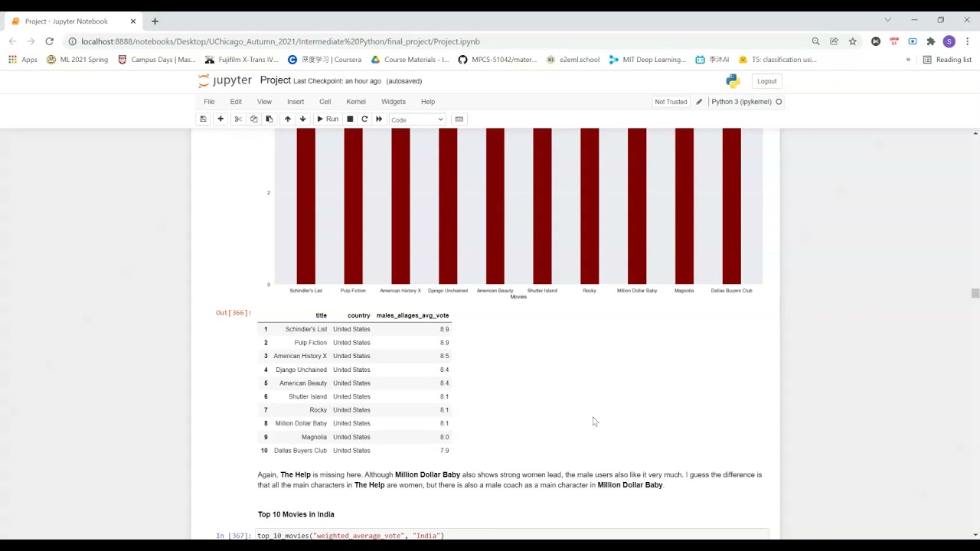Click the Not Trusted button
This screenshot has width=980, height=551.
(x=671, y=102)
